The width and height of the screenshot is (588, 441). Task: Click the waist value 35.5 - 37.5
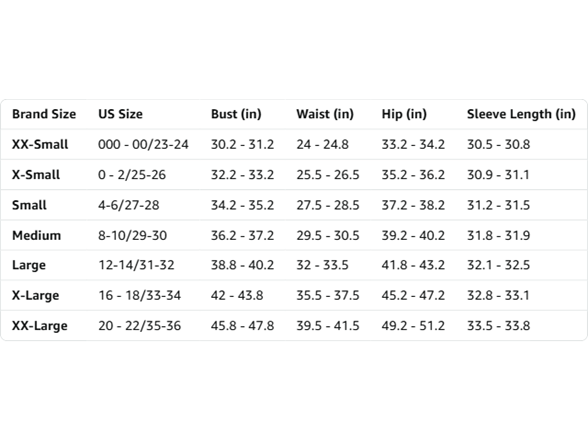click(328, 296)
